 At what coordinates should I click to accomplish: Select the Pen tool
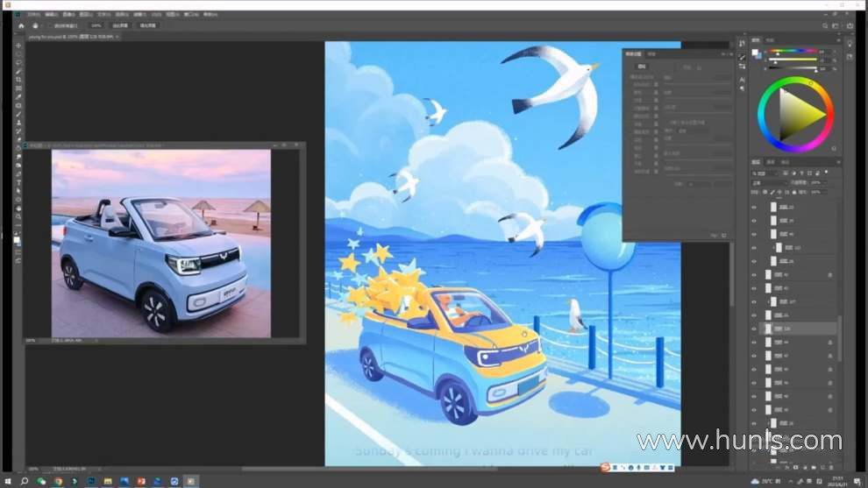click(x=18, y=173)
